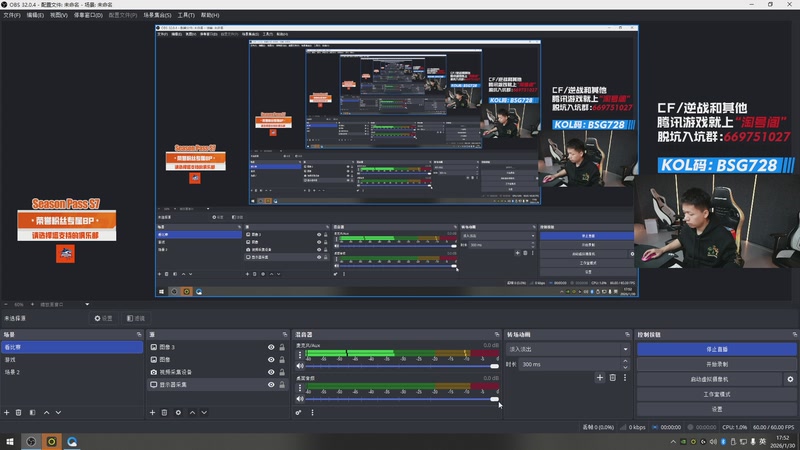Image resolution: width=800 pixels, height=450 pixels.
Task: Open 设置 button in controls panel
Action: click(717, 409)
